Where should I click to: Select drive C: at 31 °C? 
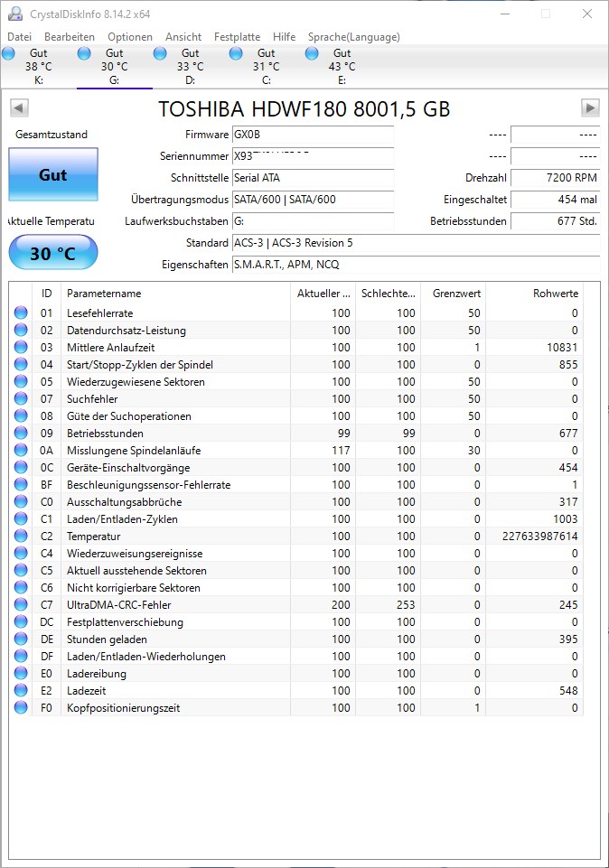[266, 67]
